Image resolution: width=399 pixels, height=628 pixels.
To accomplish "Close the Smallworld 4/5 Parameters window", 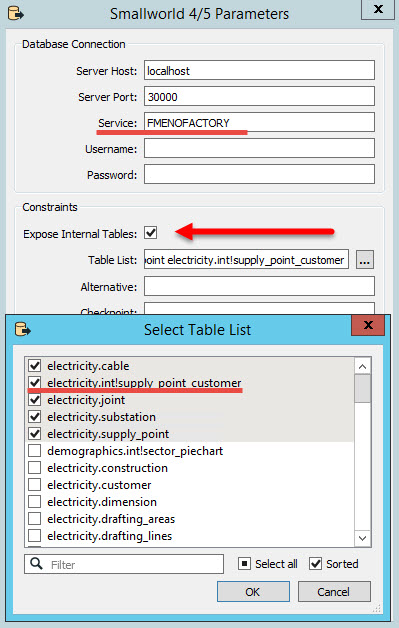I will click(378, 9).
